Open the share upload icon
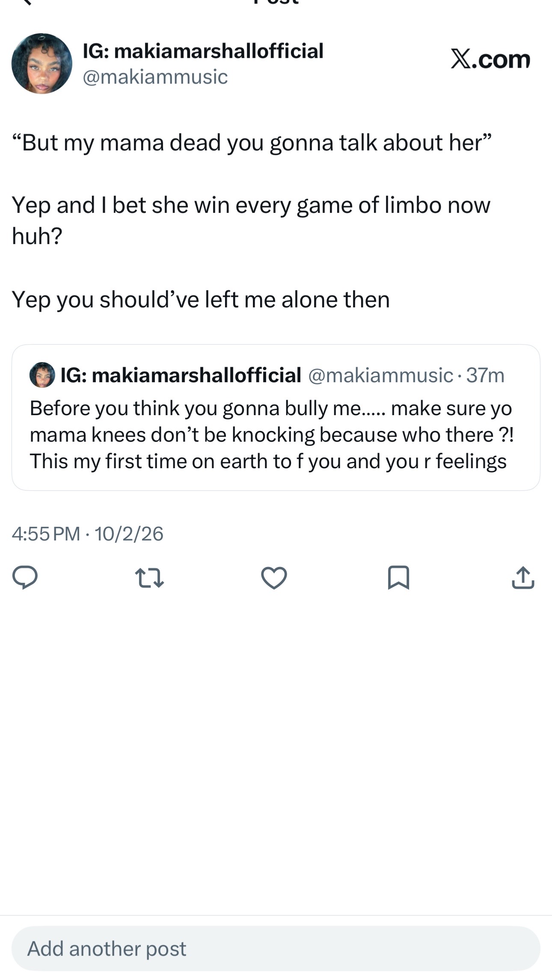This screenshot has height=980, width=552. (x=523, y=578)
